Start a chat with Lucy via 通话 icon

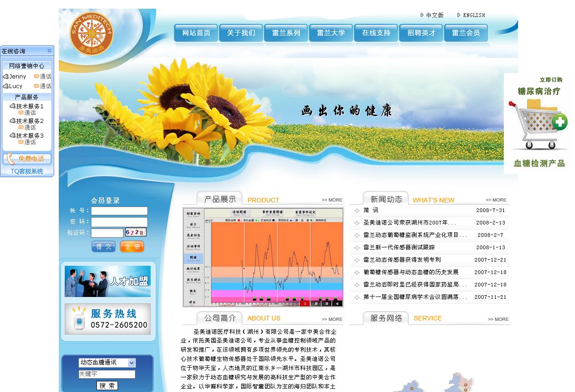coord(36,85)
